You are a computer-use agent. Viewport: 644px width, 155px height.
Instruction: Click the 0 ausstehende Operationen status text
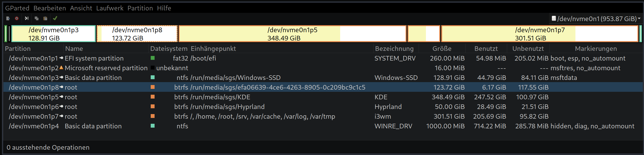(x=48, y=147)
